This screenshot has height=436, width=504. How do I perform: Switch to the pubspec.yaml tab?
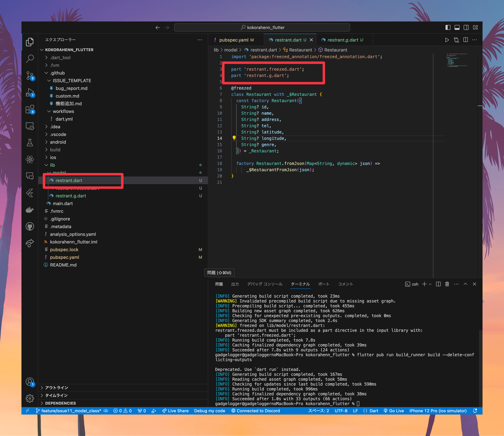[234, 40]
